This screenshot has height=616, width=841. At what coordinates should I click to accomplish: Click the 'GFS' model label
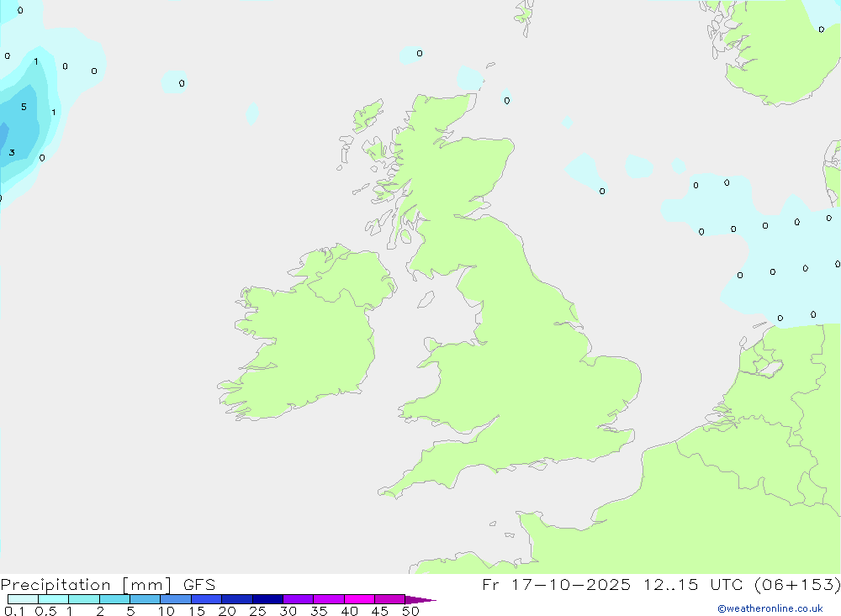point(199,585)
